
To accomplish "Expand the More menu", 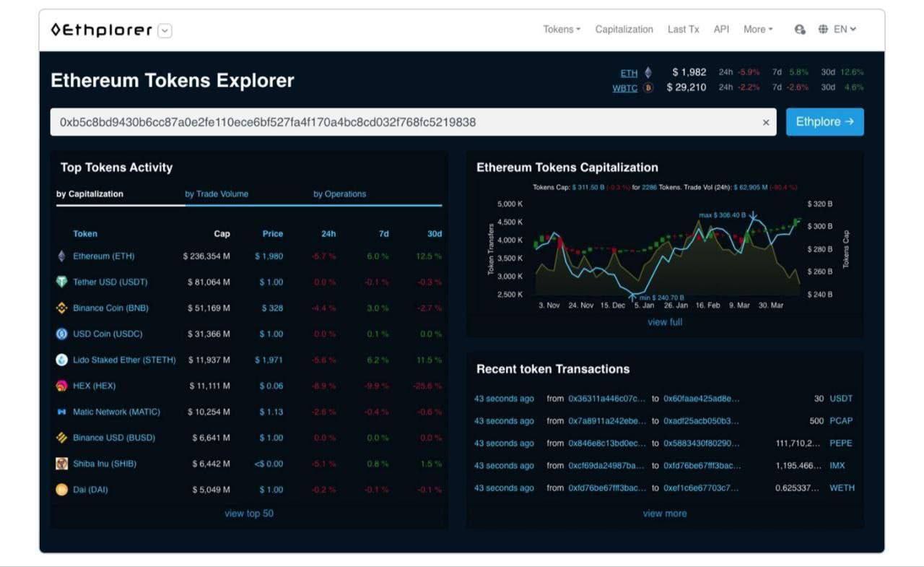I will [x=758, y=30].
